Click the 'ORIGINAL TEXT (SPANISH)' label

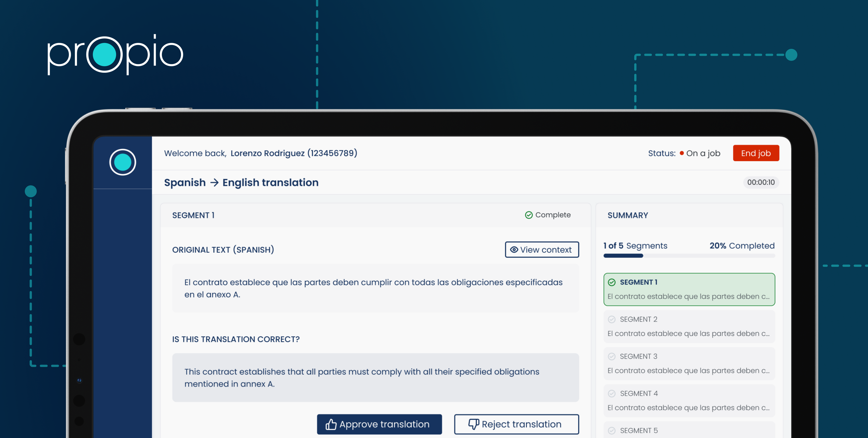[x=223, y=250]
